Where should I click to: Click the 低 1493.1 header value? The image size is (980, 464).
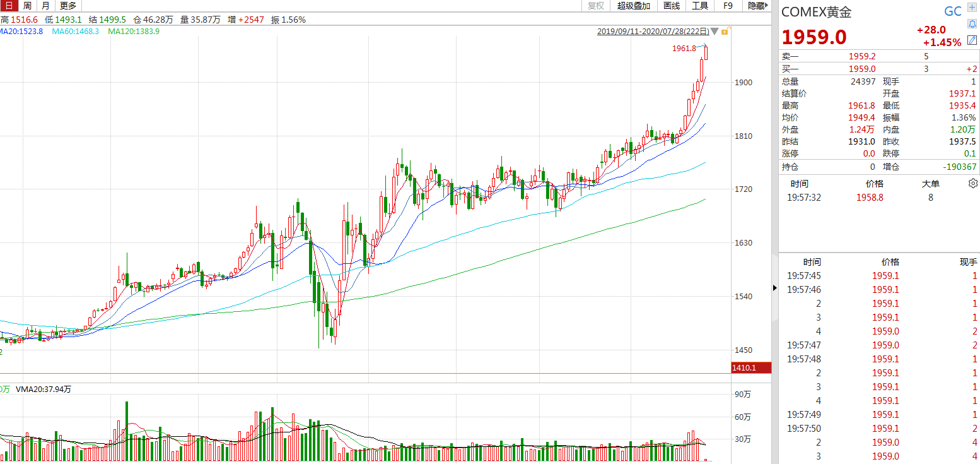click(63, 20)
